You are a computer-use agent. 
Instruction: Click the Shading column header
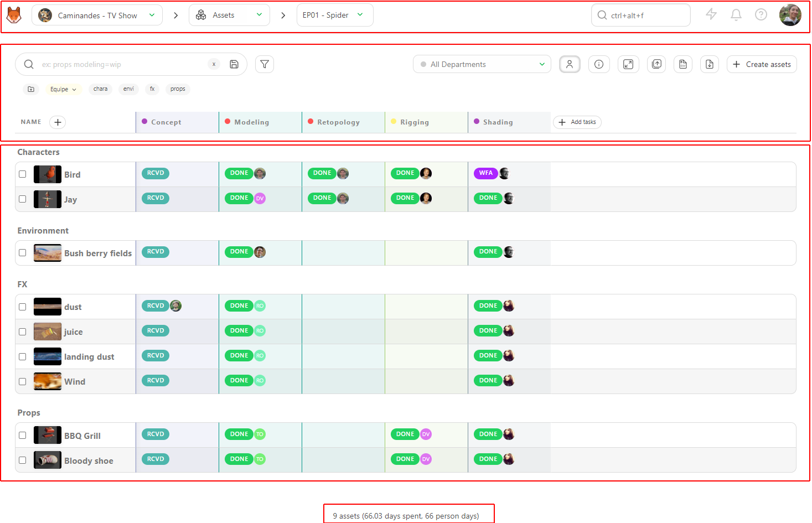click(x=509, y=122)
